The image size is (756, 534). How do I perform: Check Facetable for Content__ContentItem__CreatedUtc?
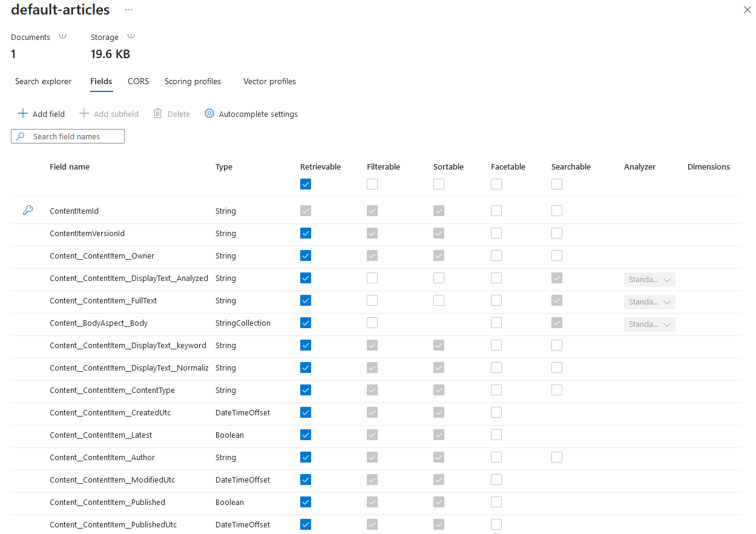[496, 412]
